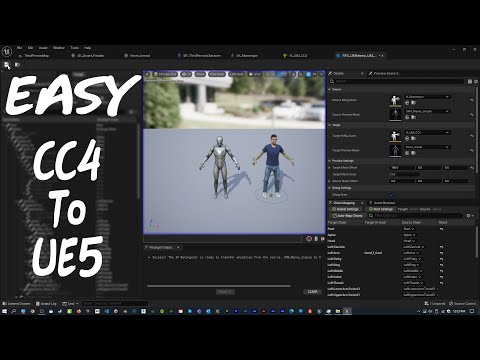The width and height of the screenshot is (480, 360).
Task: Collapse the Debug Settings section
Action: (x=330, y=188)
